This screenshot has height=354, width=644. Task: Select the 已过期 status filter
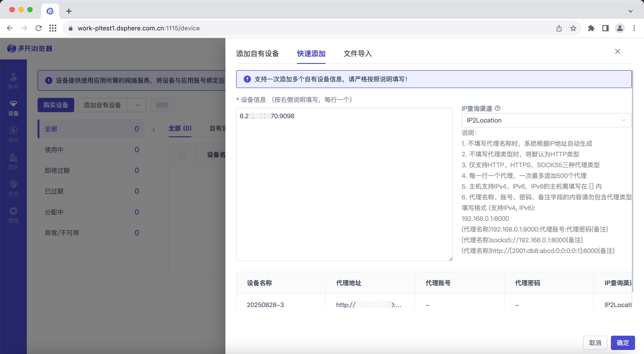click(91, 191)
